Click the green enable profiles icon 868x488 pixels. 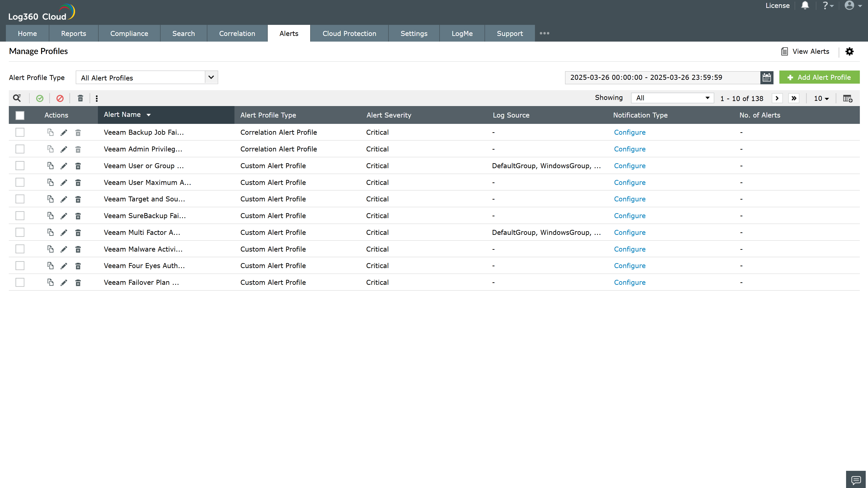click(x=40, y=98)
